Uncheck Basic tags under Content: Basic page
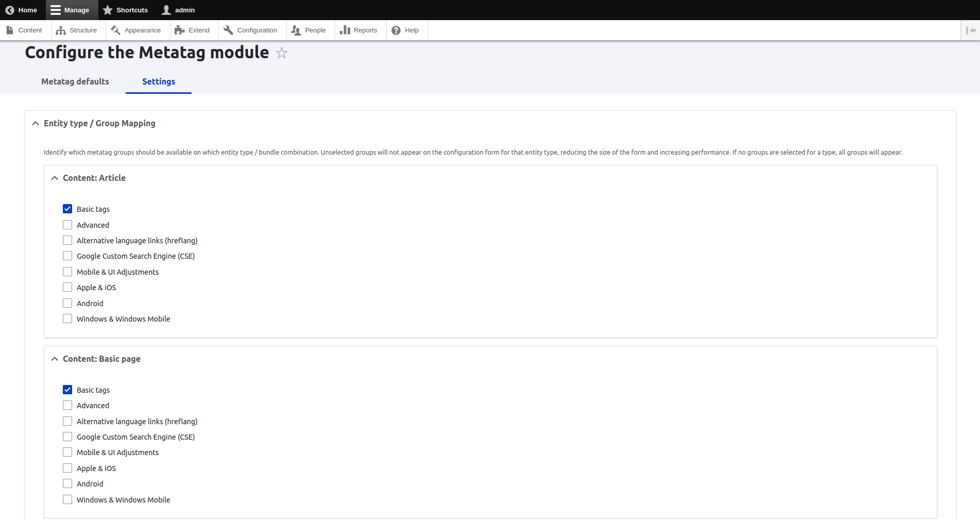Viewport: 980px width, 519px height. coord(67,390)
